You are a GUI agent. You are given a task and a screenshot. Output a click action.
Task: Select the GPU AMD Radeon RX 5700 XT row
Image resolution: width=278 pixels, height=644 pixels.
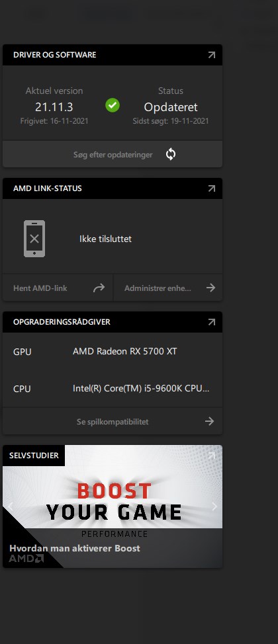point(113,352)
